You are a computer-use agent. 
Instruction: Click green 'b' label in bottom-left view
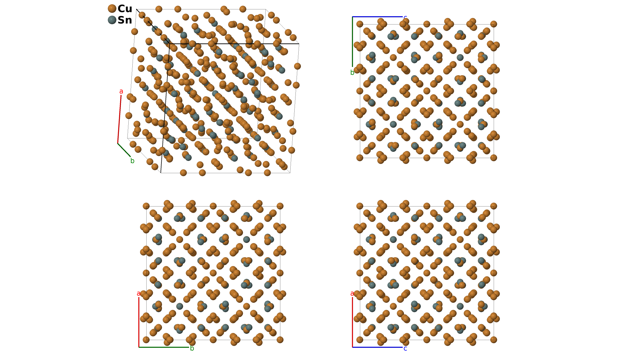(192, 348)
